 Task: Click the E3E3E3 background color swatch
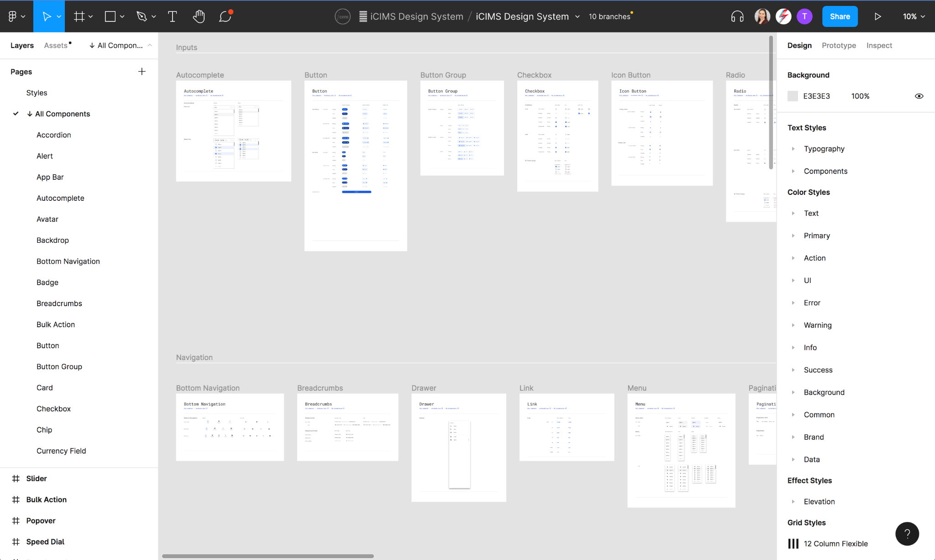793,96
